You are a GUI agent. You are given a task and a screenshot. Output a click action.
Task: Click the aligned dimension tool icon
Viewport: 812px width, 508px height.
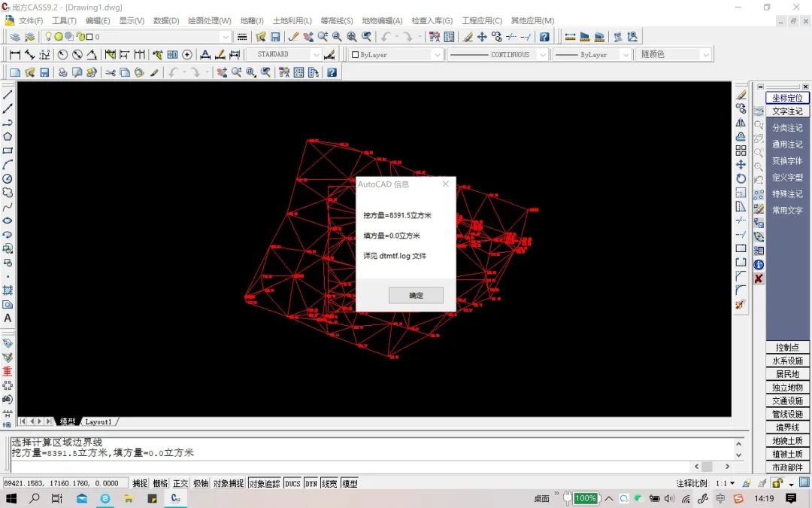[x=30, y=54]
